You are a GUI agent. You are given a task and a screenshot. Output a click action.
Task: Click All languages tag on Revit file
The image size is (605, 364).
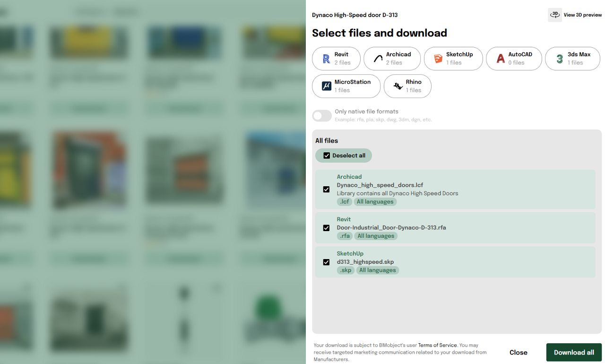[376, 236]
